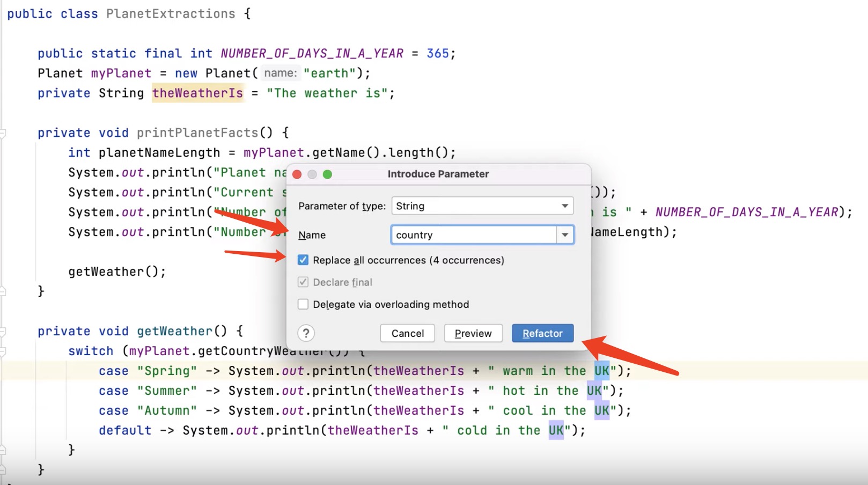Enable Delegate via overloading method checkbox
This screenshot has width=868, height=485.
(303, 304)
